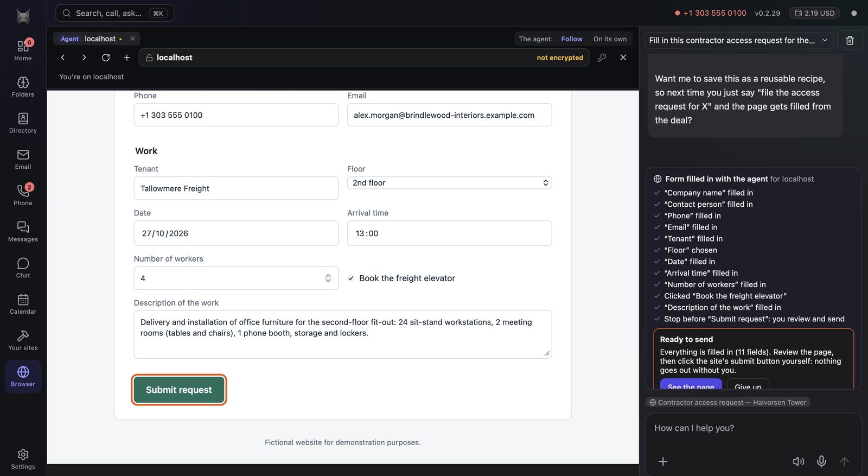Click the Search, call, ask field
Screen dimensions: 868x476
(x=114, y=13)
